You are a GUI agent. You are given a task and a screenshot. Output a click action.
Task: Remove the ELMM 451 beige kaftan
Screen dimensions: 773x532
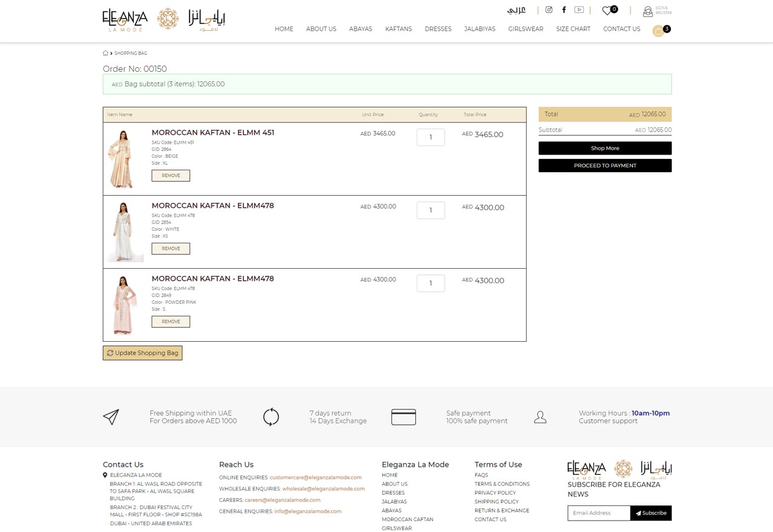171,176
